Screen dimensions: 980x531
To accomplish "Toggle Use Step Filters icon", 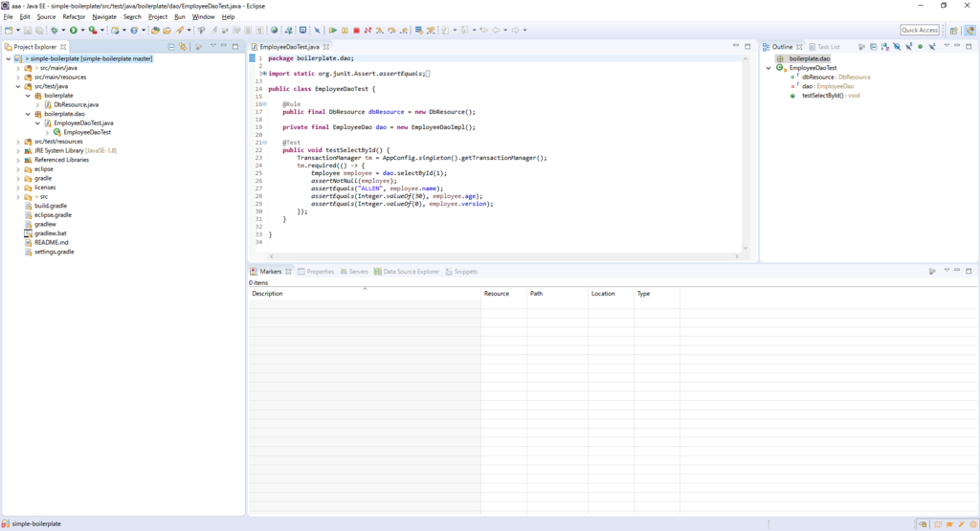I will (x=431, y=30).
